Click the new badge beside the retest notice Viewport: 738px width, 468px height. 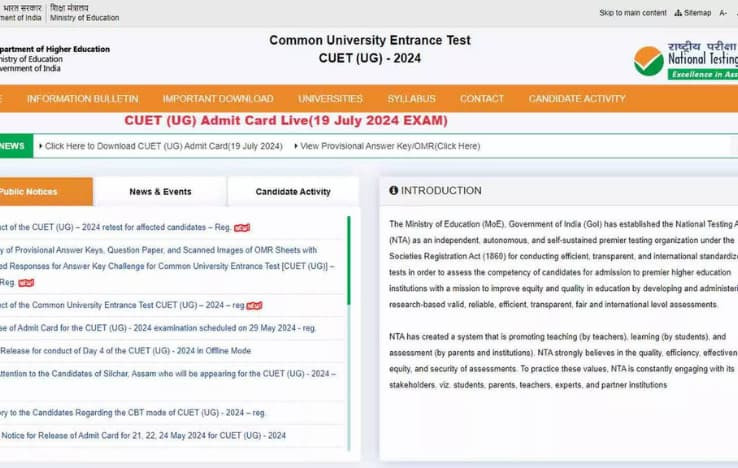(x=242, y=228)
